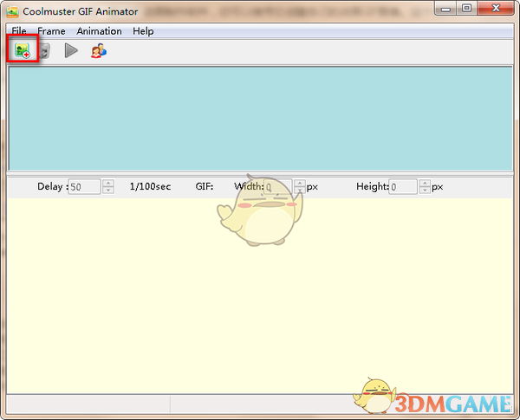This screenshot has width=520, height=420.
Task: Increase the Delay value with up arrow
Action: pos(108,183)
